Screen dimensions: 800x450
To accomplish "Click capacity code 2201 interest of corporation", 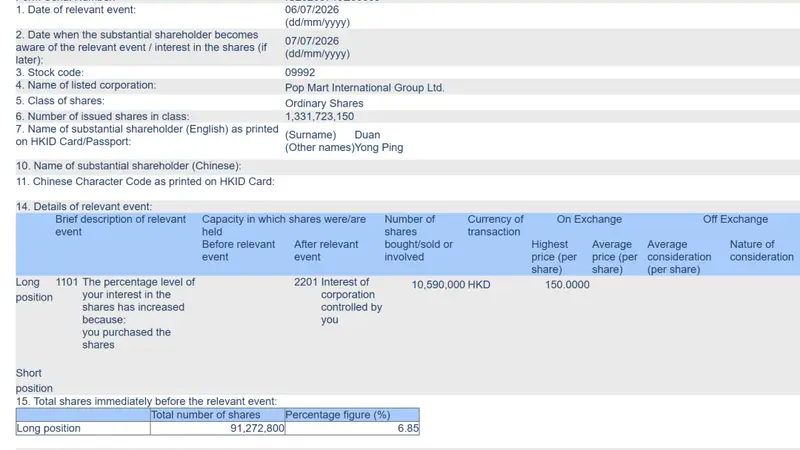I will pyautogui.click(x=306, y=282).
